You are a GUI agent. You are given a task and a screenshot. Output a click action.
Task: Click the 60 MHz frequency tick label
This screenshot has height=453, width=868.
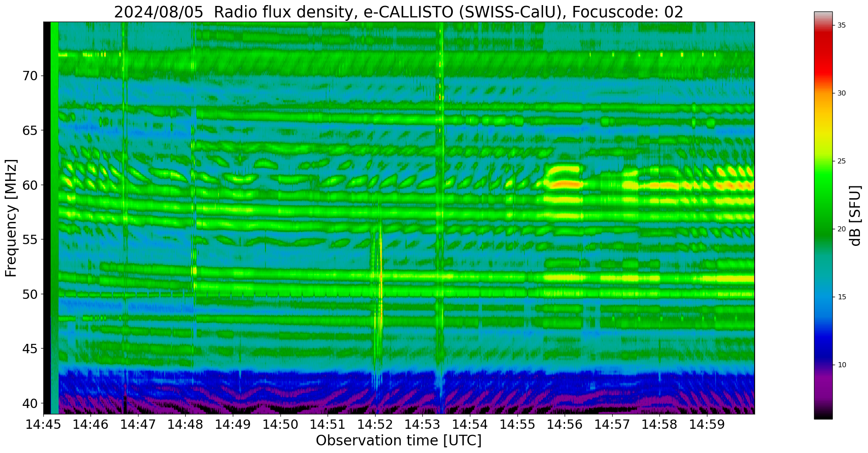coord(30,185)
